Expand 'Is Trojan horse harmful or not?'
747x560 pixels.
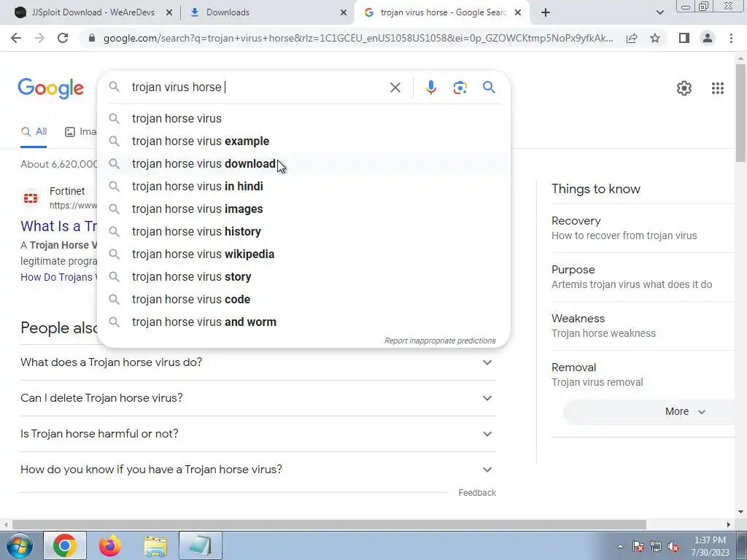pos(258,434)
